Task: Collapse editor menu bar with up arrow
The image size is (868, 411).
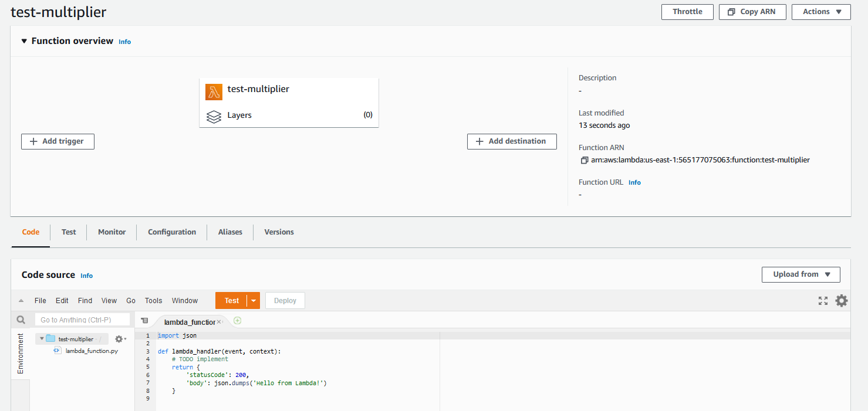Action: pyautogui.click(x=21, y=301)
